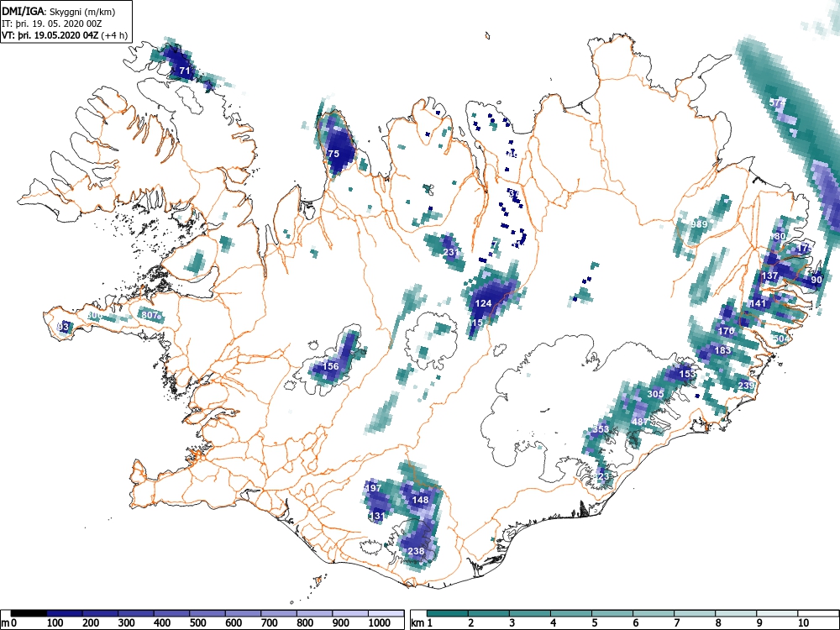Click the '1000' label on the meters legend

click(380, 623)
